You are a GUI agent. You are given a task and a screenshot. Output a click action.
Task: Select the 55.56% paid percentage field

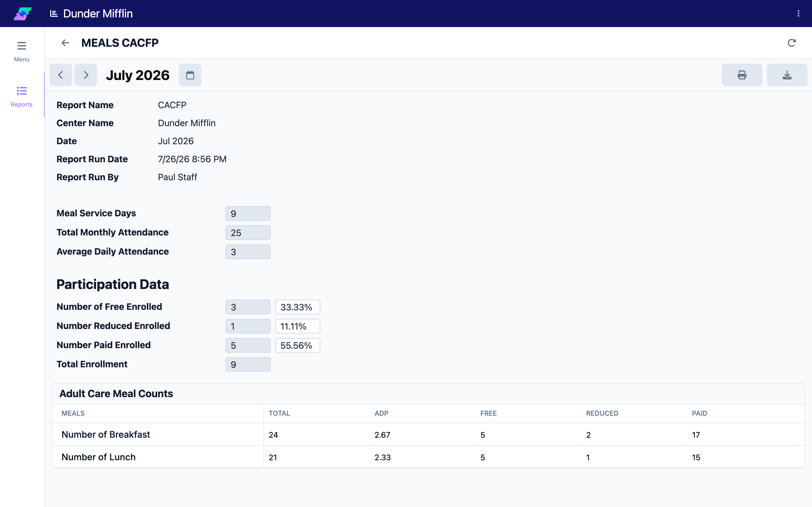coord(298,345)
